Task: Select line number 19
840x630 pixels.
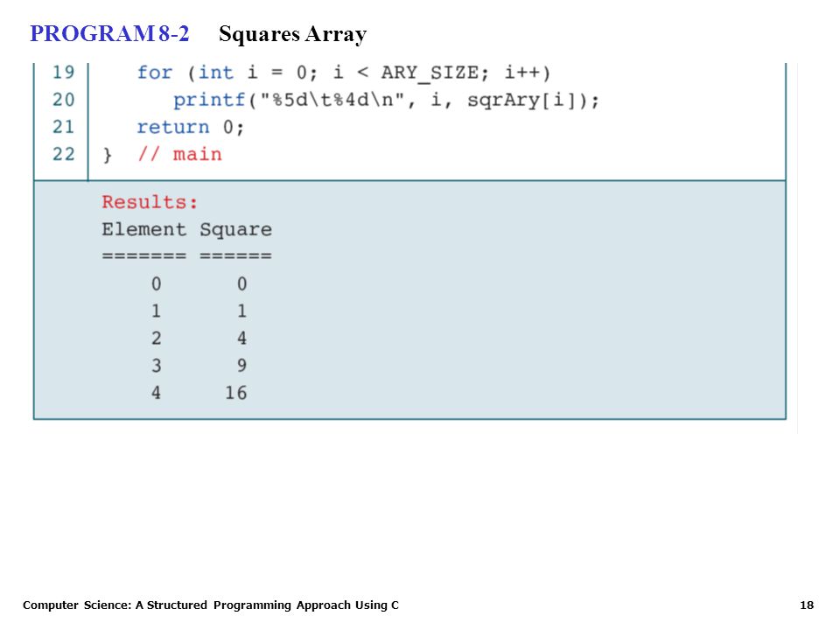Action: [x=63, y=72]
